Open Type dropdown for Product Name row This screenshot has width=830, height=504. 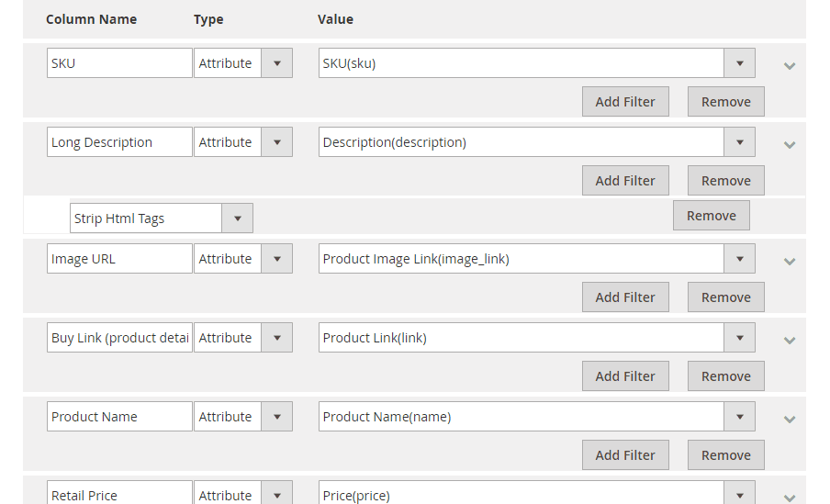tap(243, 417)
